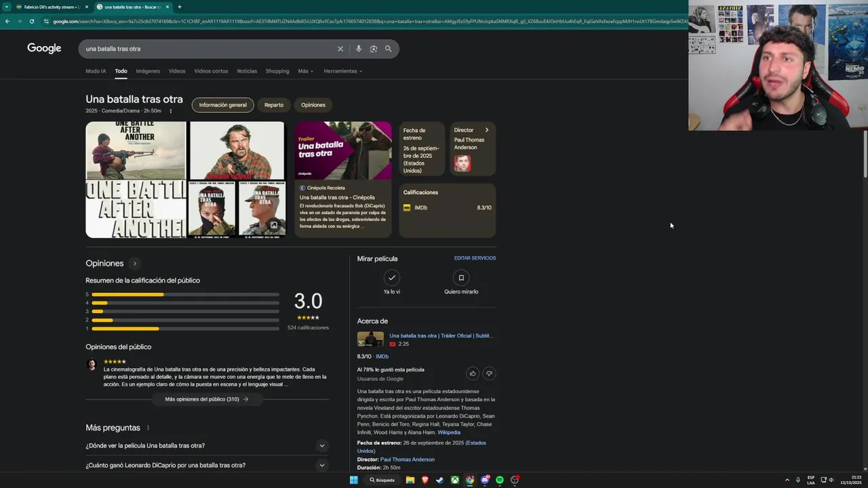Viewport: 868px width, 488px height.
Task: Toggle the 'Quiero mirarlo' bookmark icon
Action: [x=461, y=277]
